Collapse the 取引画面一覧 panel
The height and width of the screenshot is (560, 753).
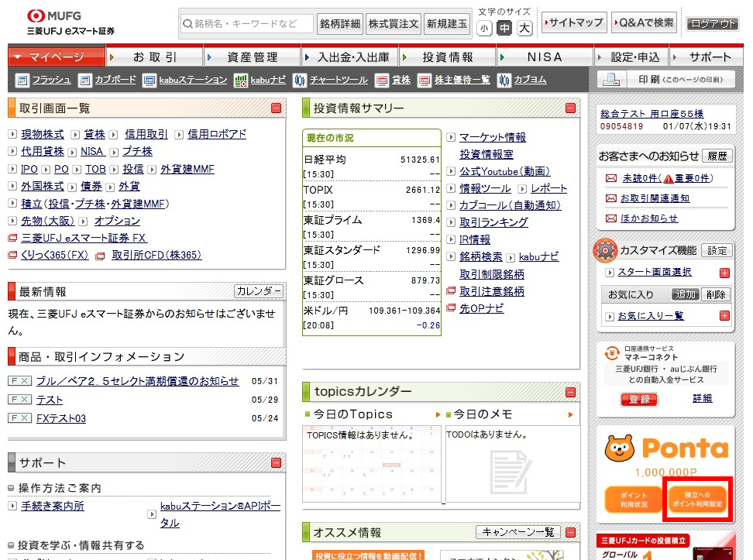tap(276, 108)
